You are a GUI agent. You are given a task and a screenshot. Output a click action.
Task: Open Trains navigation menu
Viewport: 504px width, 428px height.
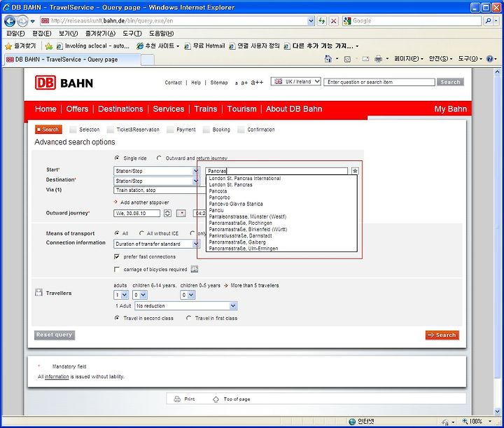pyautogui.click(x=206, y=109)
